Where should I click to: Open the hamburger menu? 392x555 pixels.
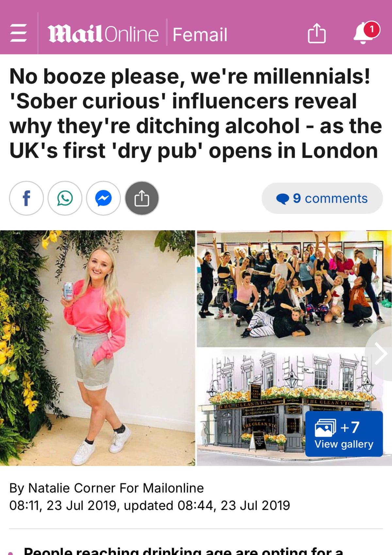18,33
